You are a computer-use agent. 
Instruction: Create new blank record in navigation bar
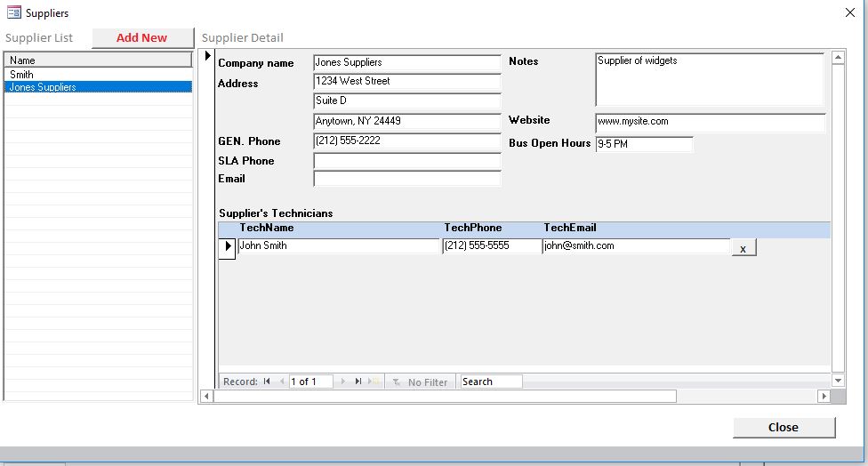click(374, 382)
